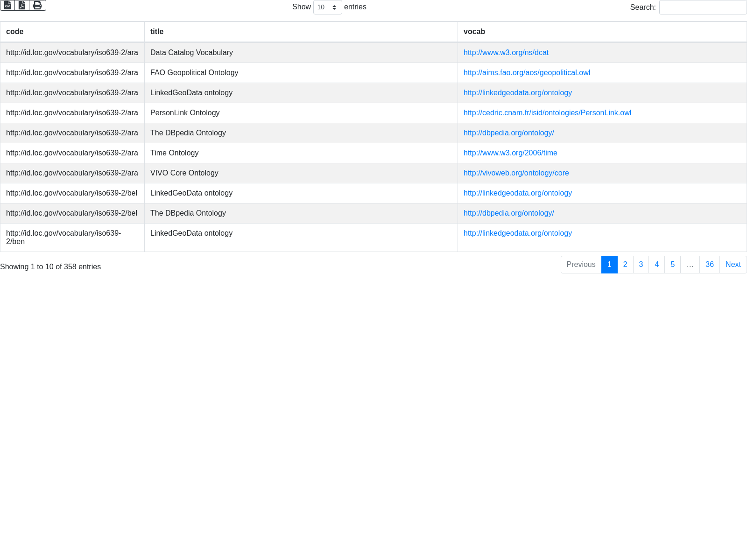Open the w3.org/ns/dcat vocab link
The width and height of the screenshot is (747, 560).
click(x=506, y=53)
